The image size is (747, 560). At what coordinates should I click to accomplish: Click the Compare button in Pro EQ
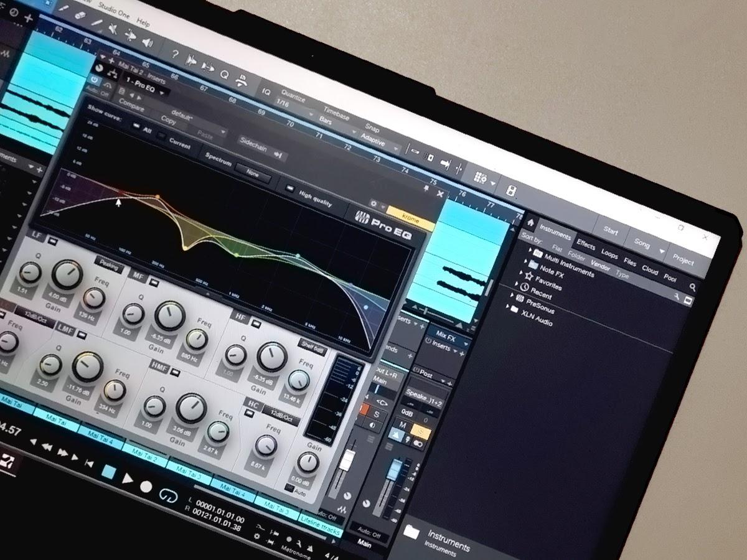point(131,103)
